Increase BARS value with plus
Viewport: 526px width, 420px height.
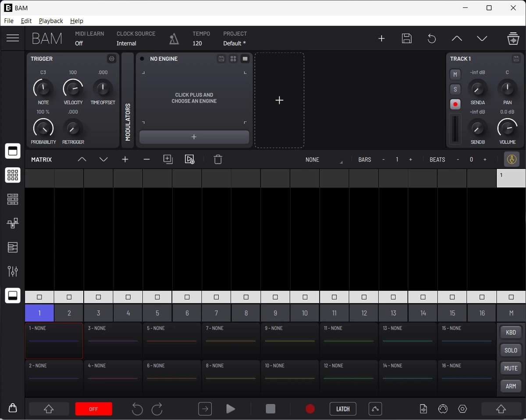click(x=410, y=159)
